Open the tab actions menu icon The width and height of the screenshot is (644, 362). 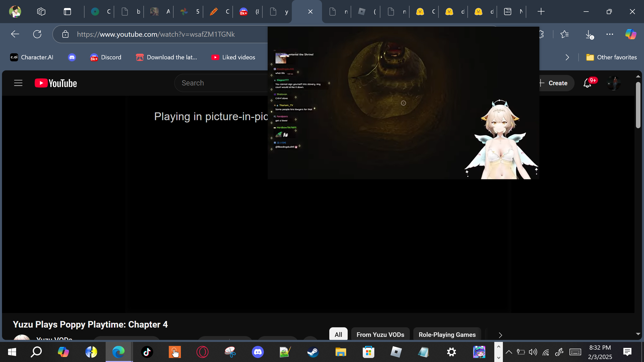[67, 12]
